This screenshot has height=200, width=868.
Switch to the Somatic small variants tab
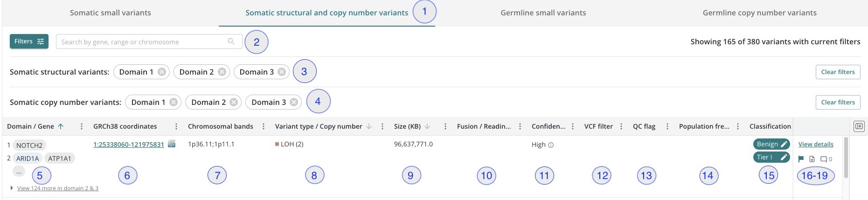coord(111,13)
